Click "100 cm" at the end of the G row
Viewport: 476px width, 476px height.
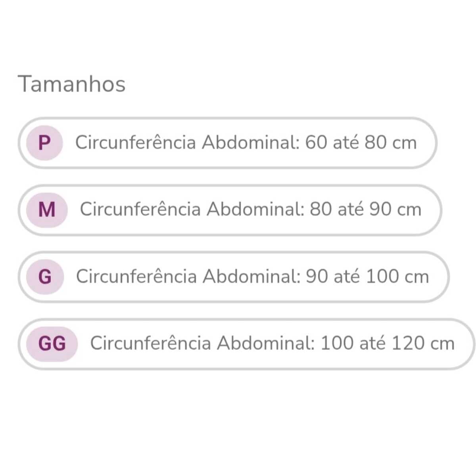(x=397, y=276)
